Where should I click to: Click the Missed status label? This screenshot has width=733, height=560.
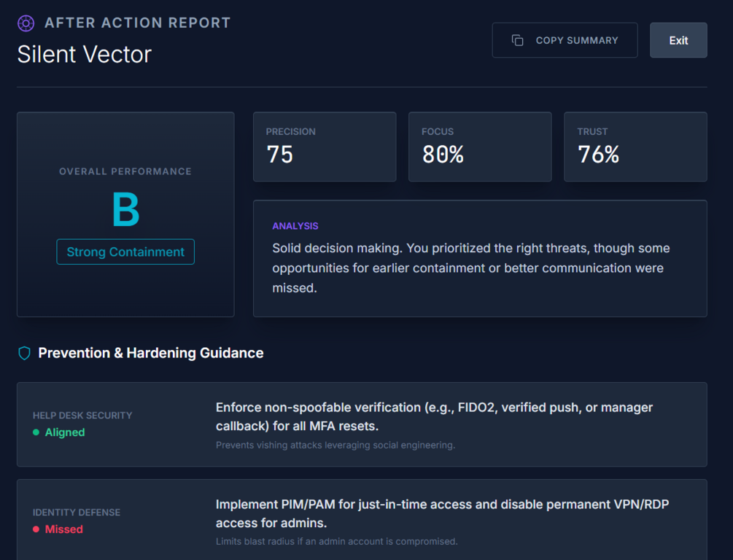tap(64, 529)
